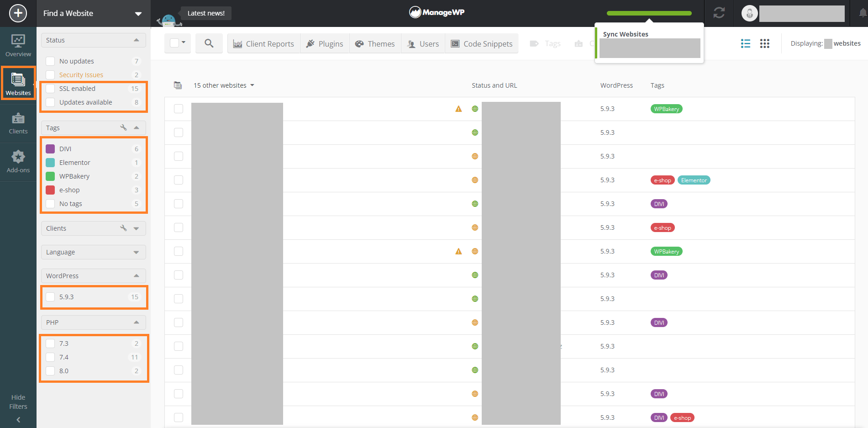Open the Themes manager
This screenshot has width=868, height=428.
click(375, 43)
